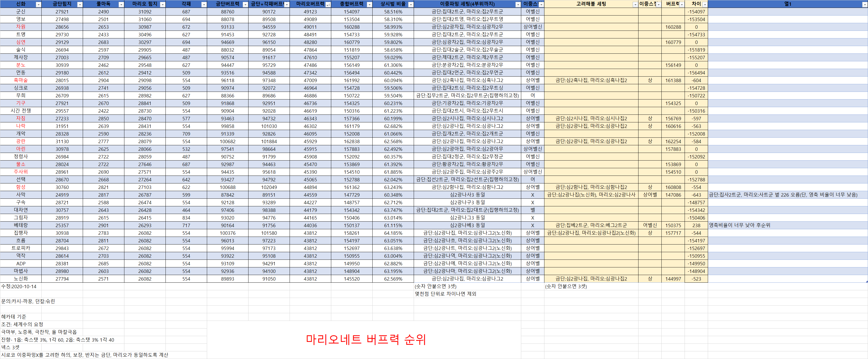Select 차이 value -604 in 흑마술 row
Screen dimensions: 868x359
[x=696, y=81]
